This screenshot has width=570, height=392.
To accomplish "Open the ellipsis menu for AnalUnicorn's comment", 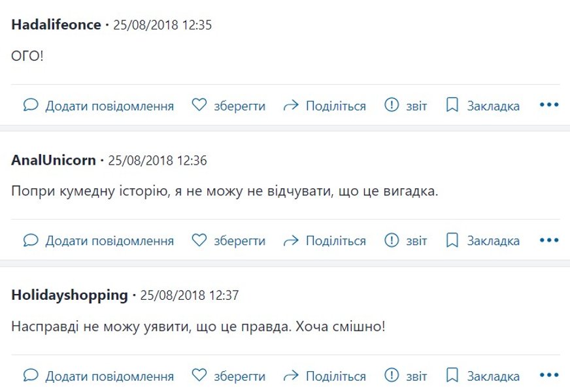I will (550, 240).
